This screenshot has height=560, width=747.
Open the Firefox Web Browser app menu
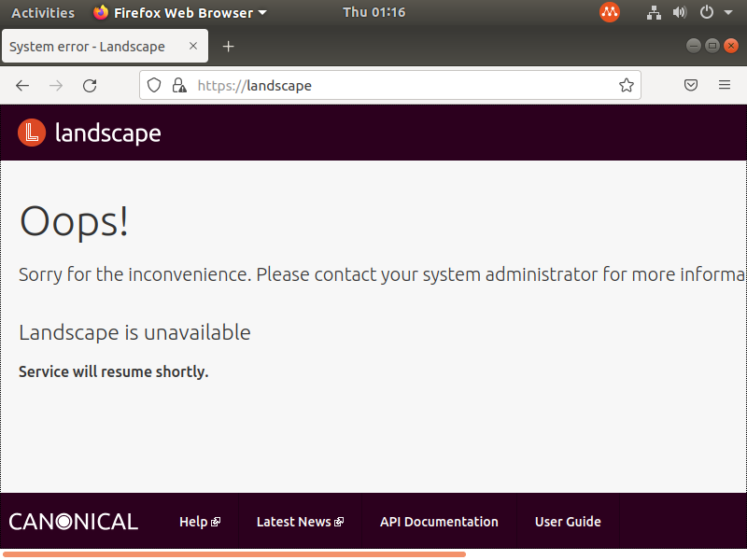point(180,13)
